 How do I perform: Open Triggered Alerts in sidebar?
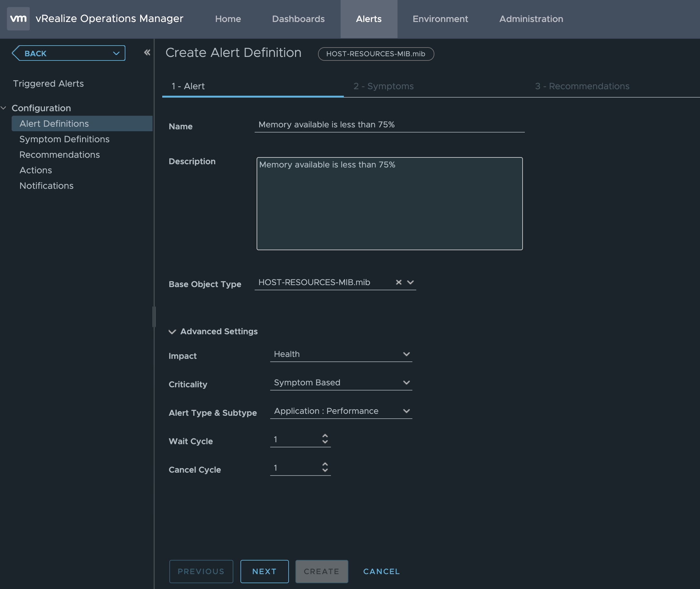click(48, 83)
